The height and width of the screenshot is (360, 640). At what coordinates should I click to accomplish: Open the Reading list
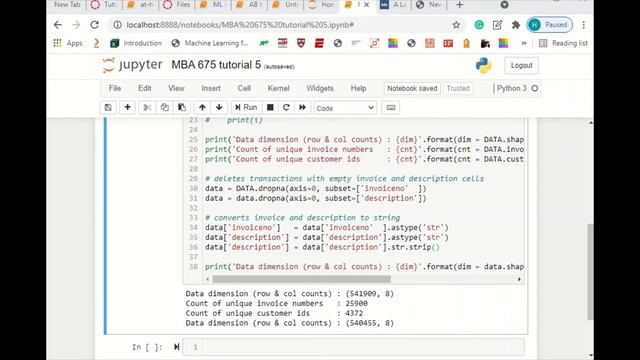click(563, 43)
